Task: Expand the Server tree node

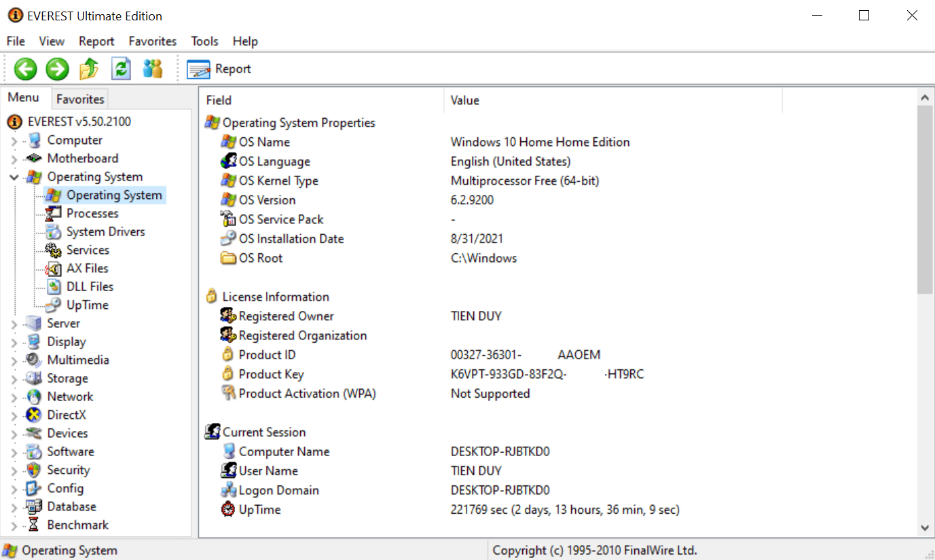Action: pos(14,324)
